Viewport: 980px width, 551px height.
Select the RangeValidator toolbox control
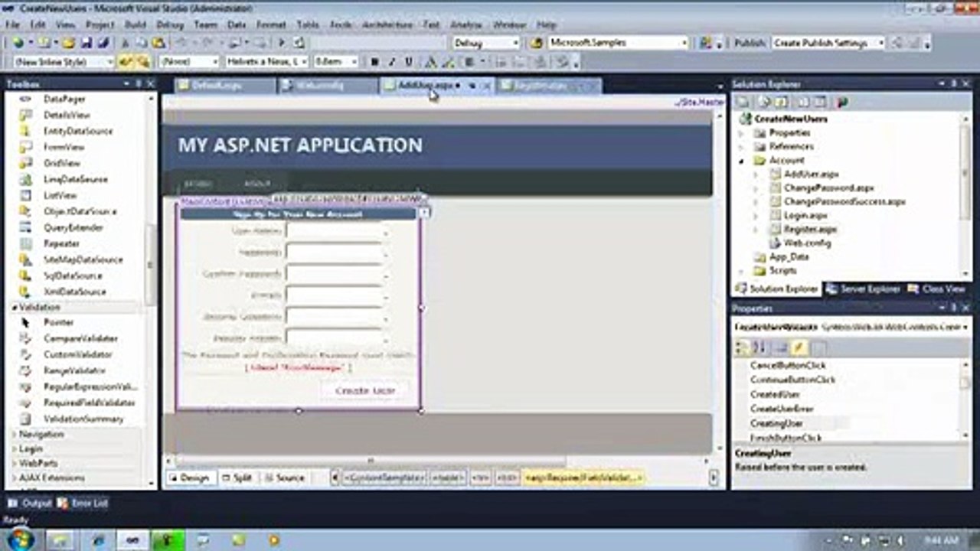coord(75,370)
